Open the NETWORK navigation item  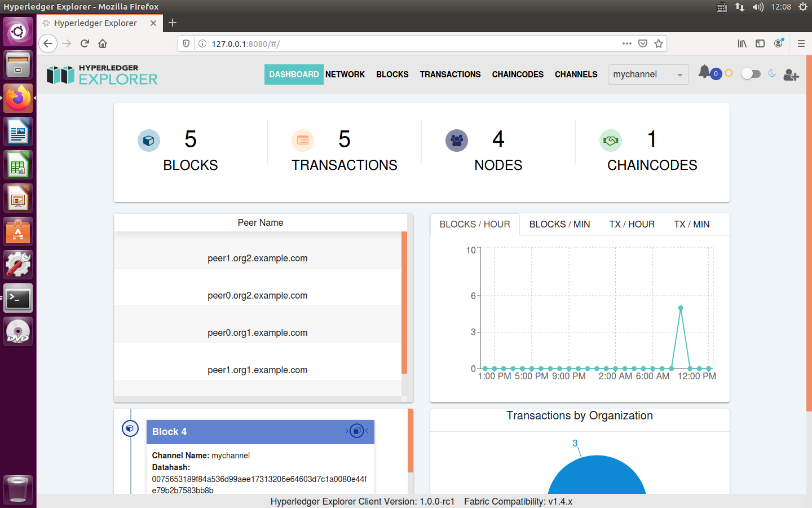point(345,75)
